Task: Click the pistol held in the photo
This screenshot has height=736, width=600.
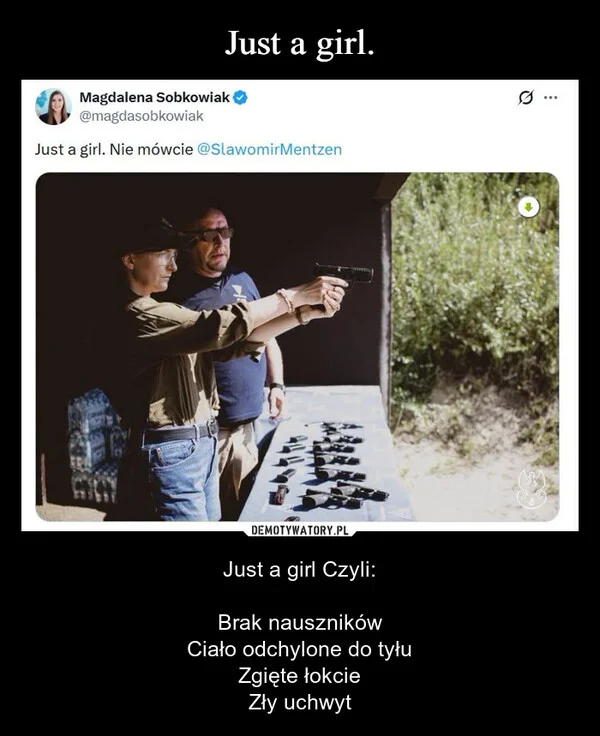Action: click(x=343, y=274)
